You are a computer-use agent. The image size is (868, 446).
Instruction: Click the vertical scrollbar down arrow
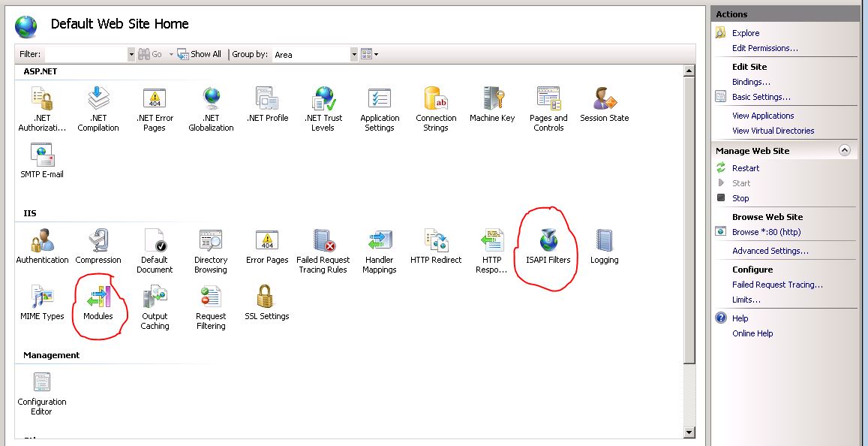click(x=689, y=432)
